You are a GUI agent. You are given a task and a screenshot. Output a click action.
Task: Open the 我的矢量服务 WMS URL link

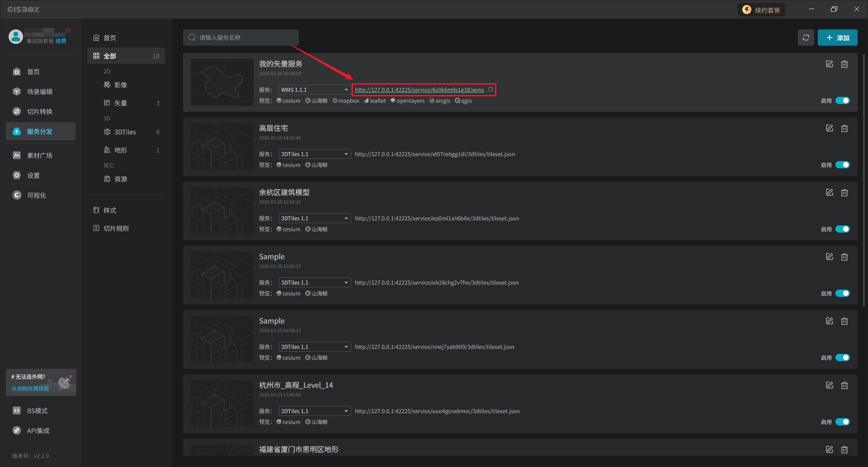[419, 90]
